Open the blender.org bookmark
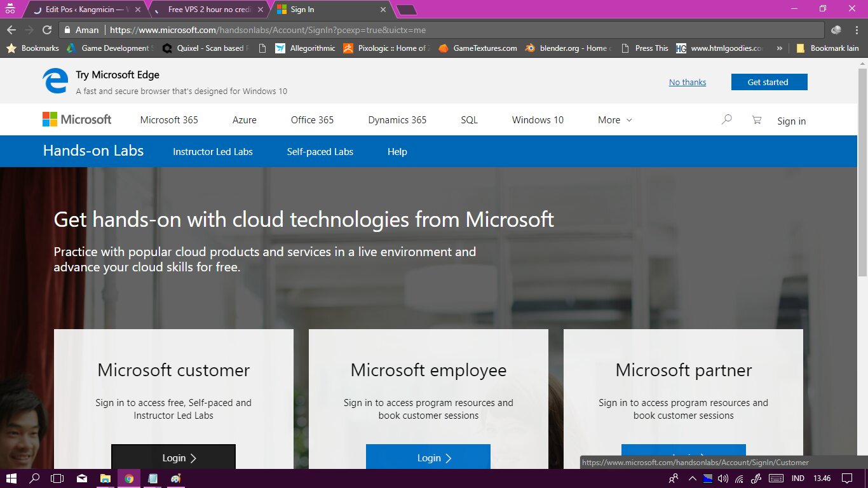This screenshot has height=488, width=868. tap(569, 48)
